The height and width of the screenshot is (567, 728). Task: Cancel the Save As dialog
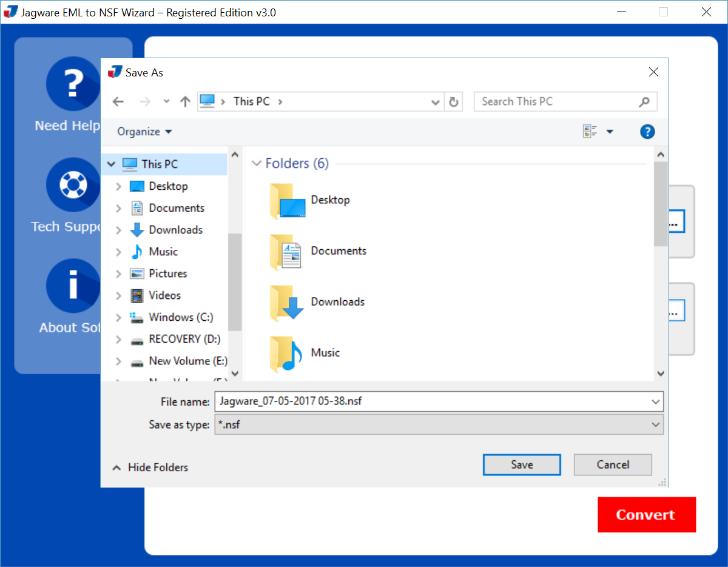click(x=613, y=465)
